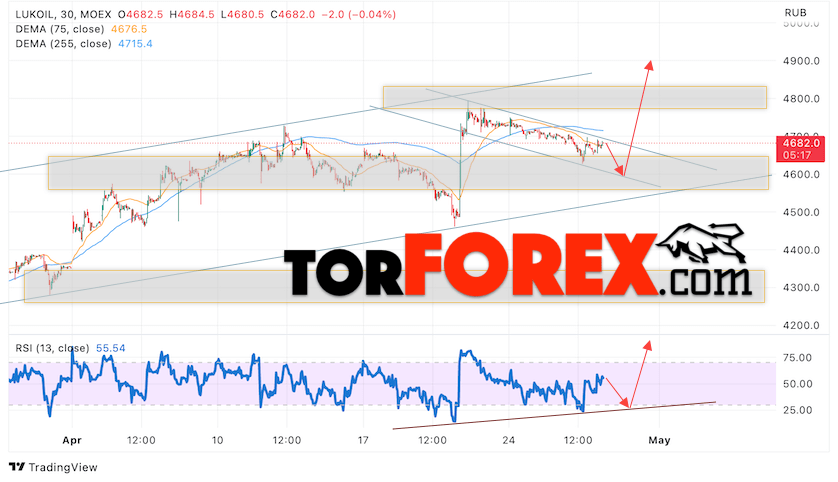Select the LUKOIL, 30, MOEX symbol title
838x482 pixels.
(x=64, y=14)
